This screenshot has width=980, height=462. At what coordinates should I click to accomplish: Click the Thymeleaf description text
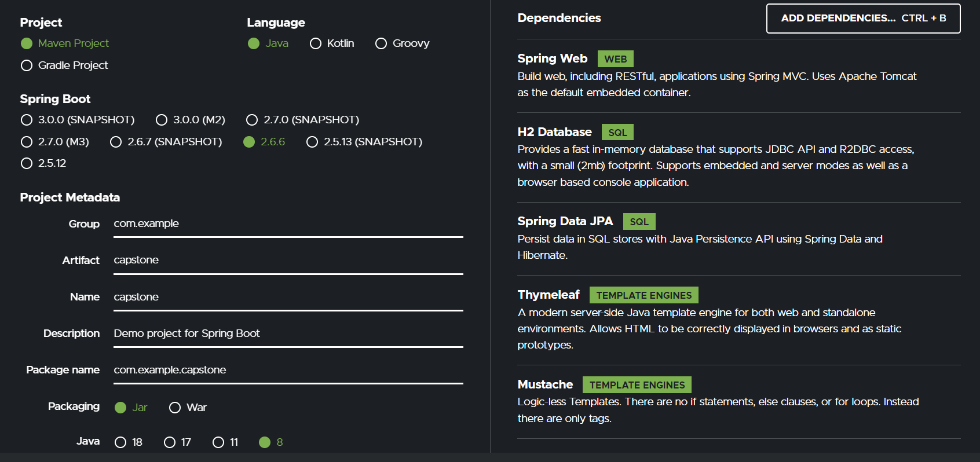coord(710,329)
